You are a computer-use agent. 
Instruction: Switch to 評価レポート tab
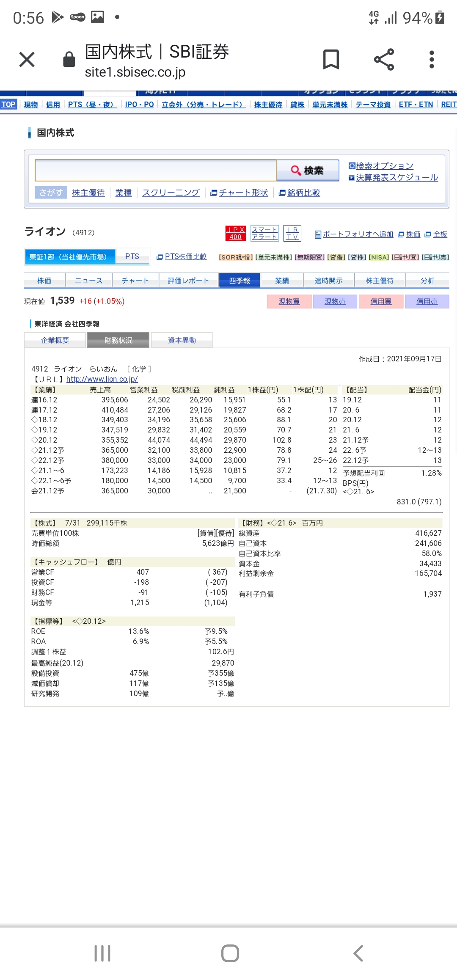point(188,281)
